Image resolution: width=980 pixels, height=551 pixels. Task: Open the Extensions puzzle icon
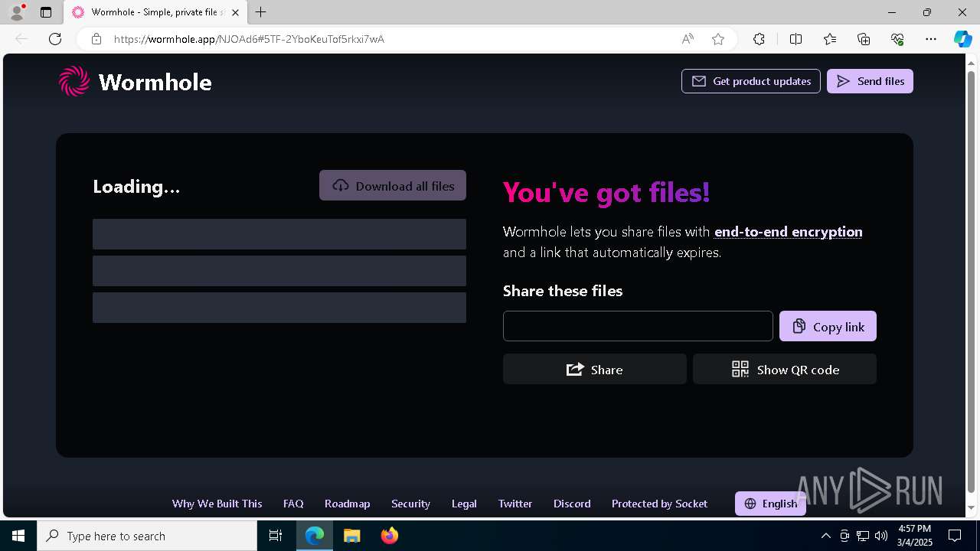tap(759, 39)
